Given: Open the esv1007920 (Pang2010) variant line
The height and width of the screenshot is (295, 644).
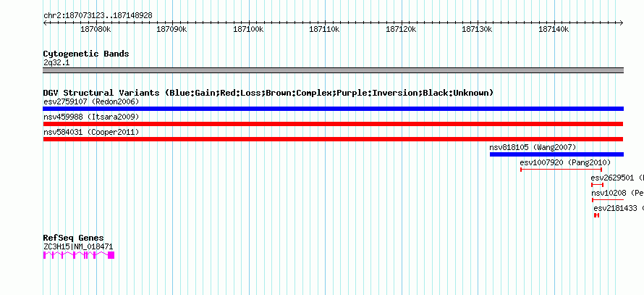Looking at the screenshot, I should click(x=561, y=170).
